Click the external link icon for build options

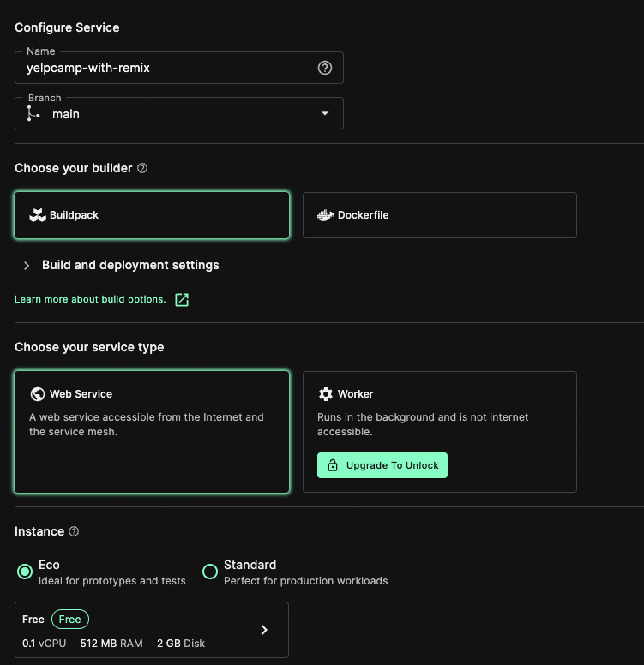182,300
